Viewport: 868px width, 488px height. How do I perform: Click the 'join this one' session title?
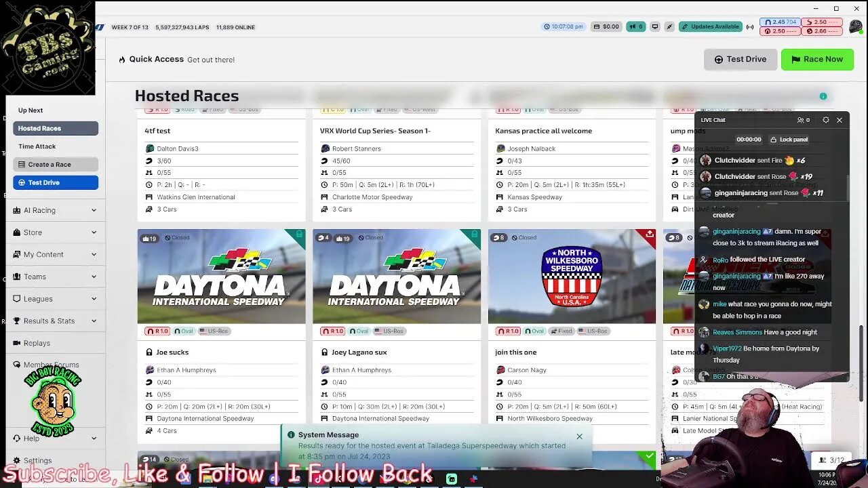[x=516, y=352]
